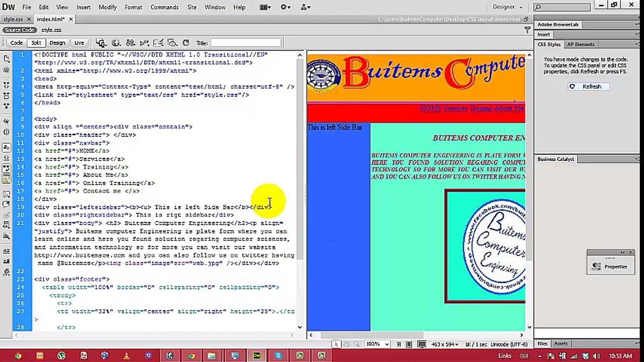644x362 pixels.
Task: Open CSS Styles panel options menu
Action: [x=637, y=45]
